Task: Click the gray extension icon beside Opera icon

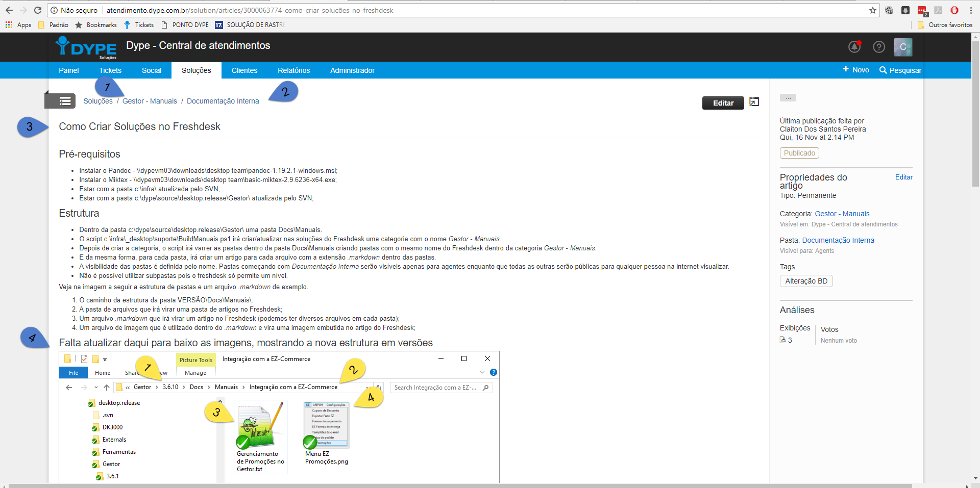Action: click(938, 10)
